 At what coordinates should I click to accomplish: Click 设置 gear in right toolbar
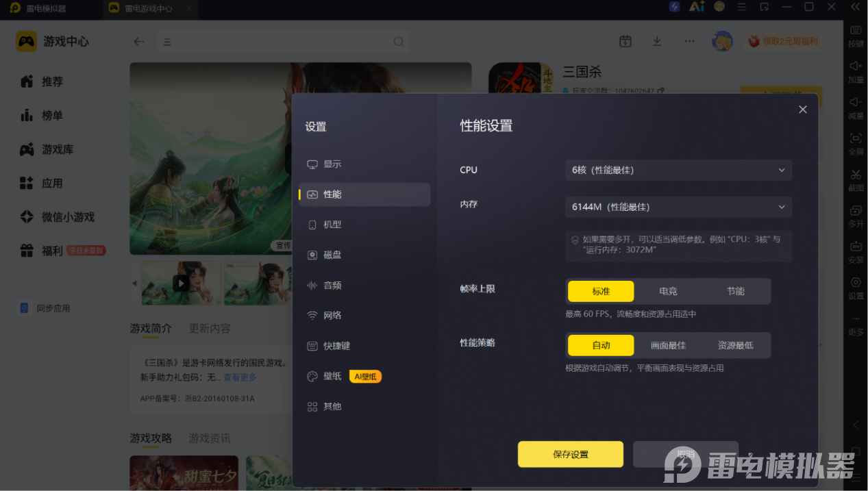tap(856, 288)
